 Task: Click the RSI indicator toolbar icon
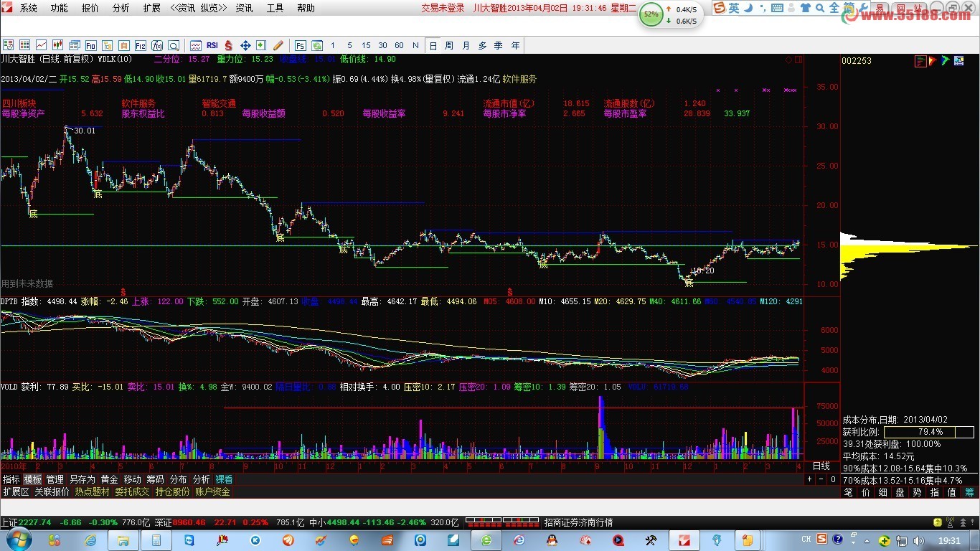pyautogui.click(x=212, y=44)
